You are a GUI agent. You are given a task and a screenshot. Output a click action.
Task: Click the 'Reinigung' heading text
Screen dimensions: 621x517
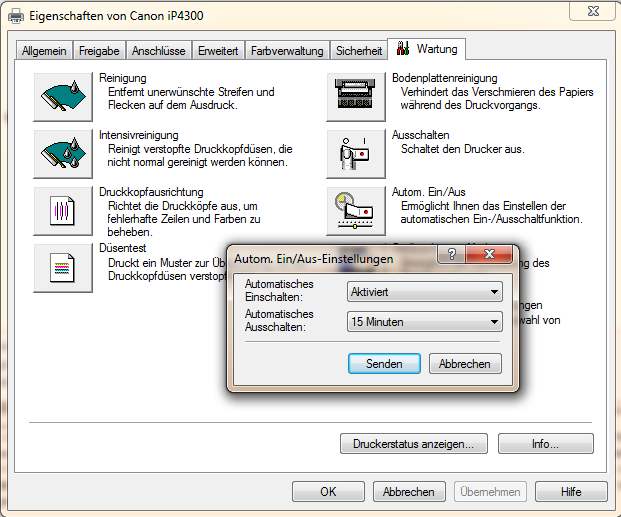[123, 78]
